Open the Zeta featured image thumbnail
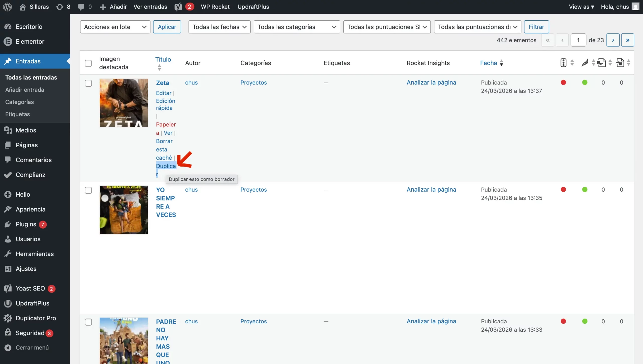 (124, 103)
